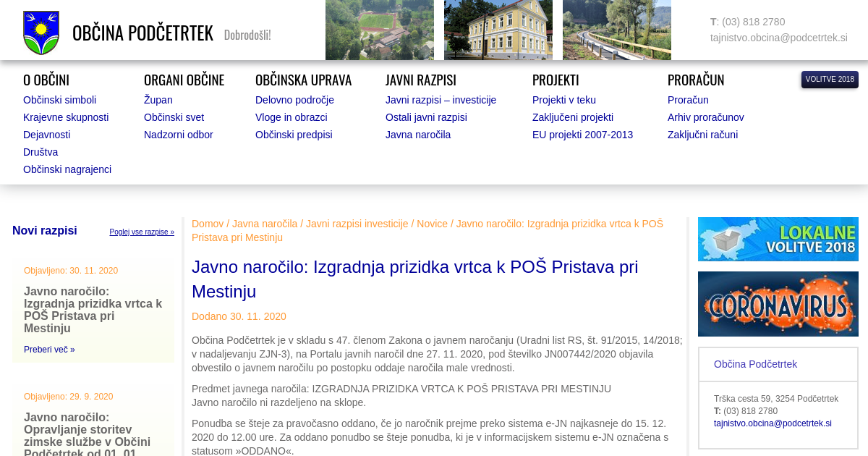Click the municipality coat of arms logo
This screenshot has height=456, width=868.
pos(41,33)
